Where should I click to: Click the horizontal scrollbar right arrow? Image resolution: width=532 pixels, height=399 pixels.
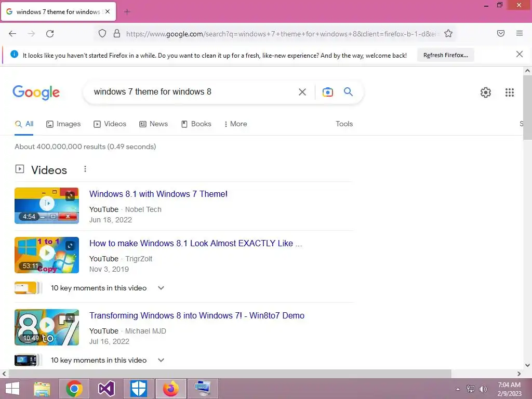(519, 374)
